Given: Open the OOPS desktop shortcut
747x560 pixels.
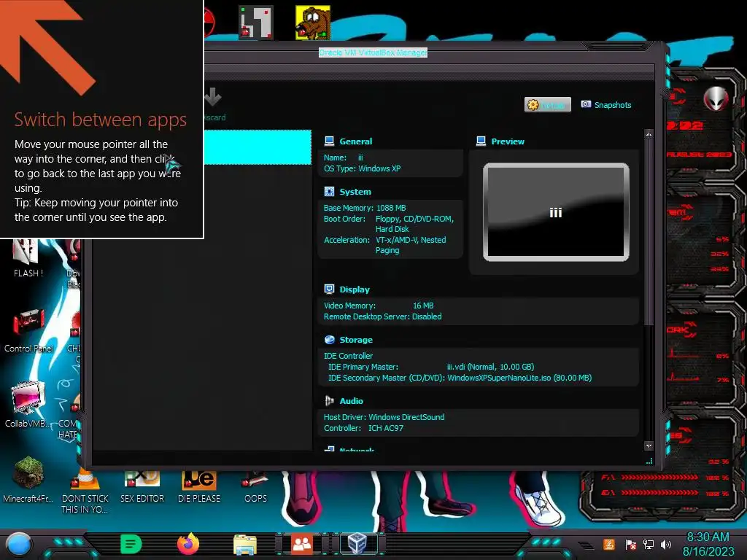Looking at the screenshot, I should click(255, 486).
